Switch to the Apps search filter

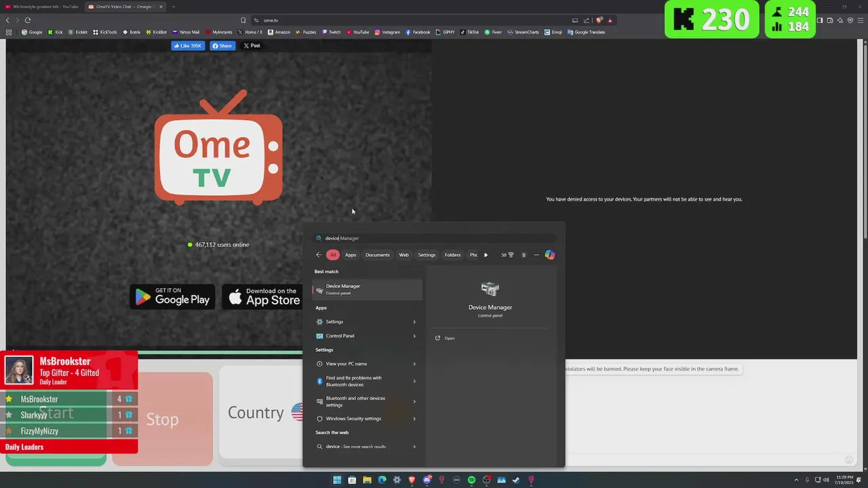point(351,255)
